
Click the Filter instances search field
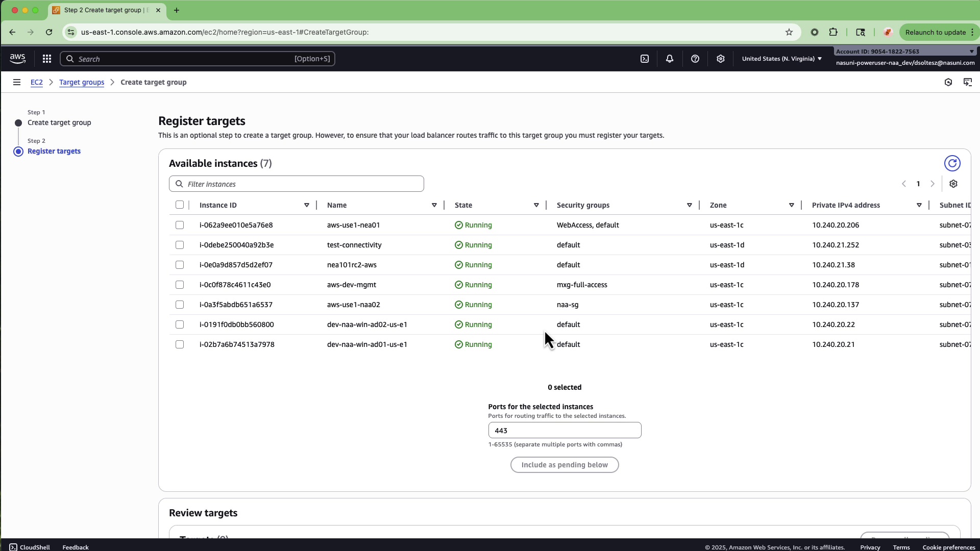click(x=296, y=184)
